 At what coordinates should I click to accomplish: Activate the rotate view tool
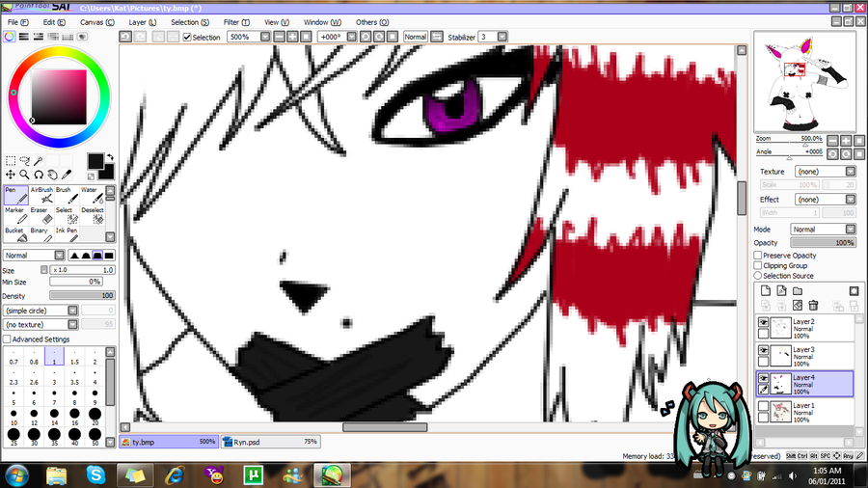click(x=39, y=175)
